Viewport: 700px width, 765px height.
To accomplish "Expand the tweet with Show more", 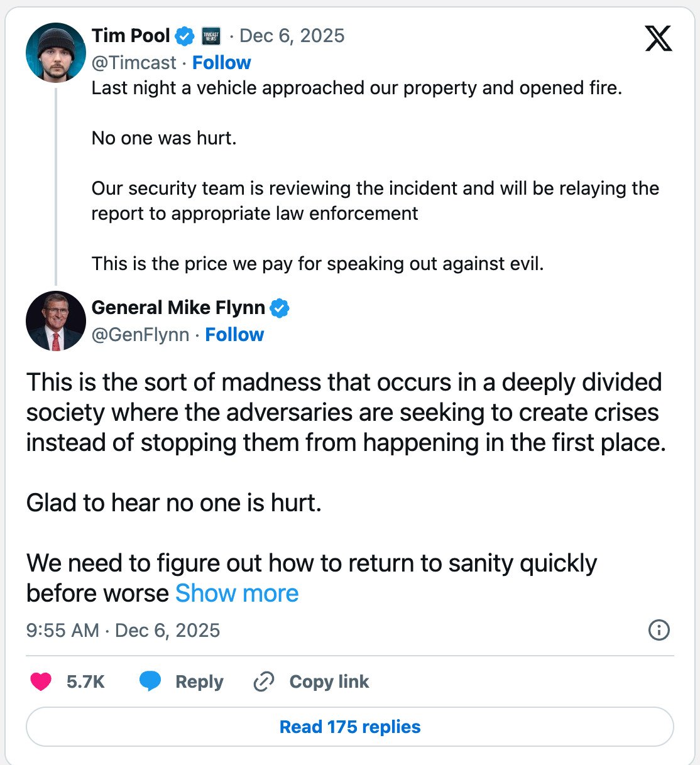I will 237,594.
